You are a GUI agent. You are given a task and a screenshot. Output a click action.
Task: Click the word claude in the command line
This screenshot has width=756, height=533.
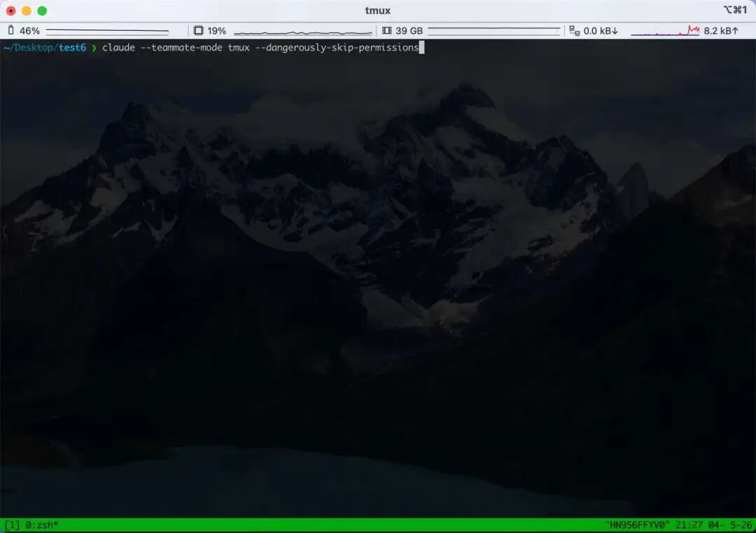click(x=118, y=47)
